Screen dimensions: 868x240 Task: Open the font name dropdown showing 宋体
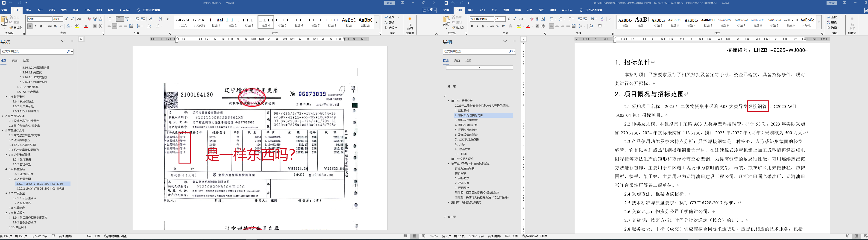[x=50, y=19]
